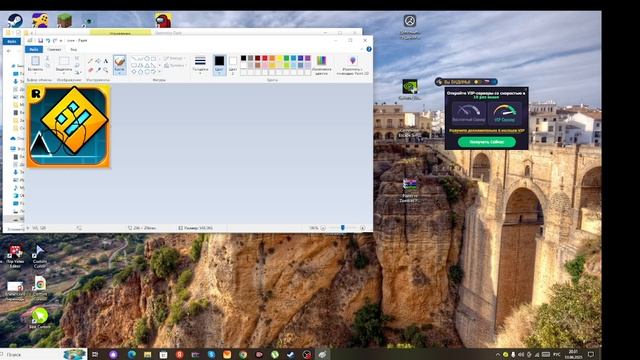This screenshot has height=360, width=640.
Task: Select the Text tool marked A
Action: 106,61
